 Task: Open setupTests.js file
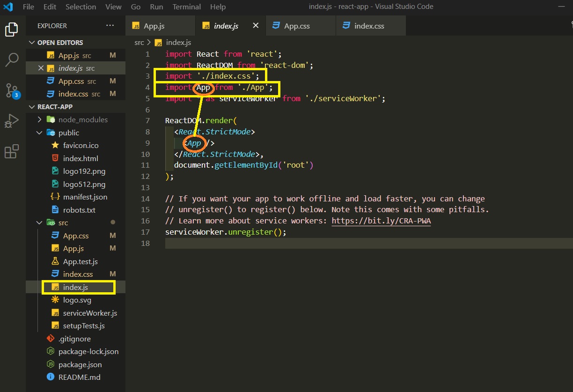[x=75, y=325]
